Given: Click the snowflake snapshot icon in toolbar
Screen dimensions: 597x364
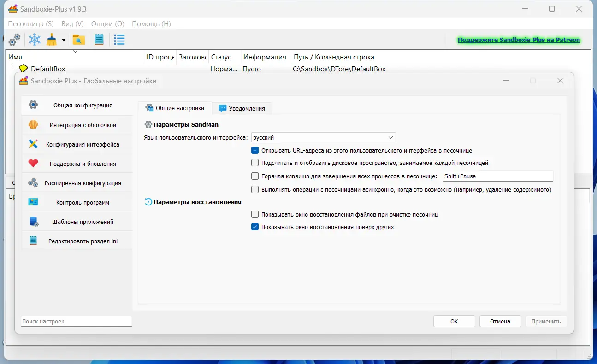Looking at the screenshot, I should click(35, 40).
